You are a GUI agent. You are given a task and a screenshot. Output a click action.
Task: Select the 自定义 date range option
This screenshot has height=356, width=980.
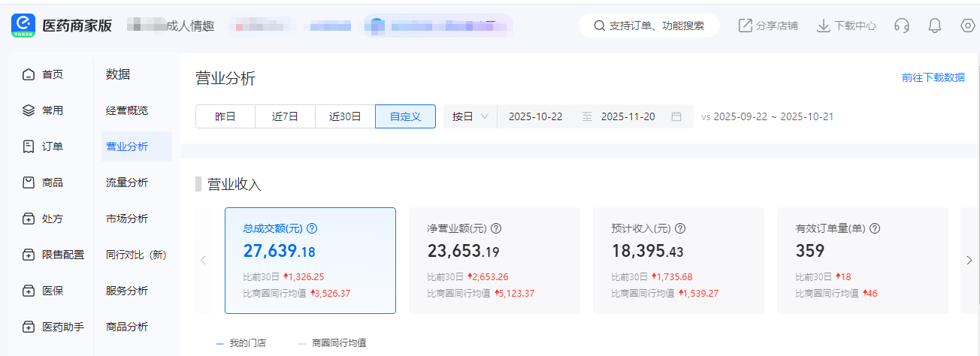(x=405, y=116)
